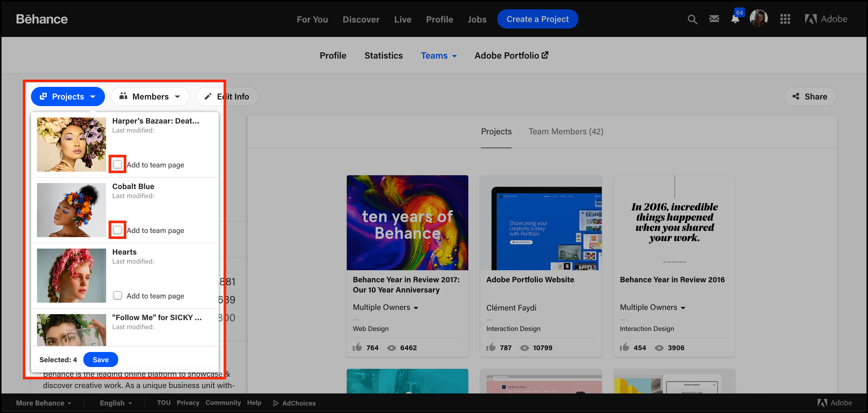Click the Web Design category text

pos(370,329)
